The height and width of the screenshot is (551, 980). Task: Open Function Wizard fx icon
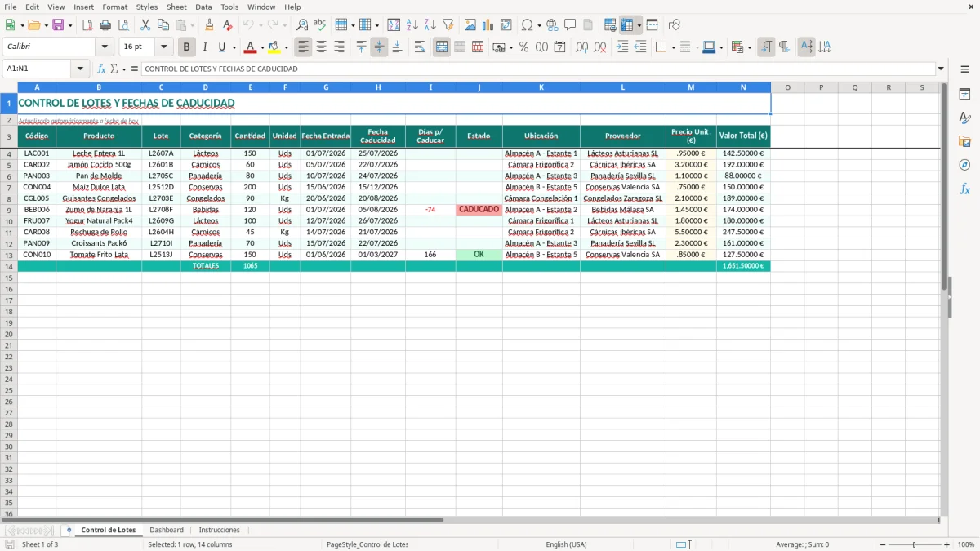[101, 69]
